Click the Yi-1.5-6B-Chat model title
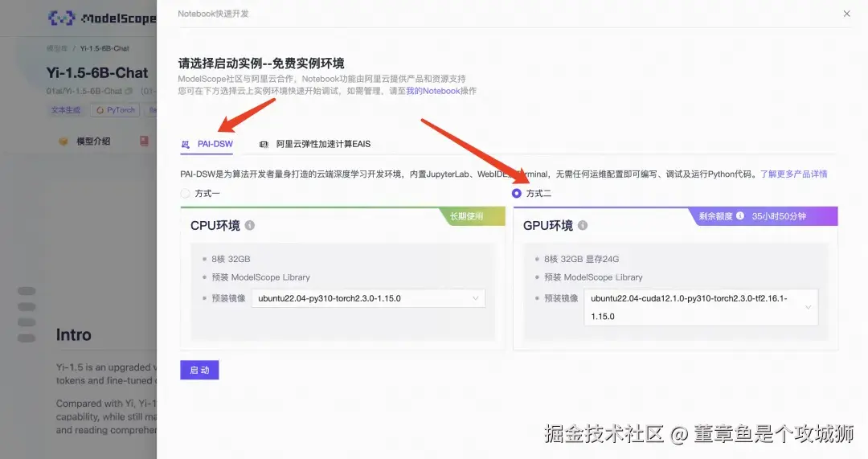This screenshot has width=868, height=459. pyautogui.click(x=97, y=73)
